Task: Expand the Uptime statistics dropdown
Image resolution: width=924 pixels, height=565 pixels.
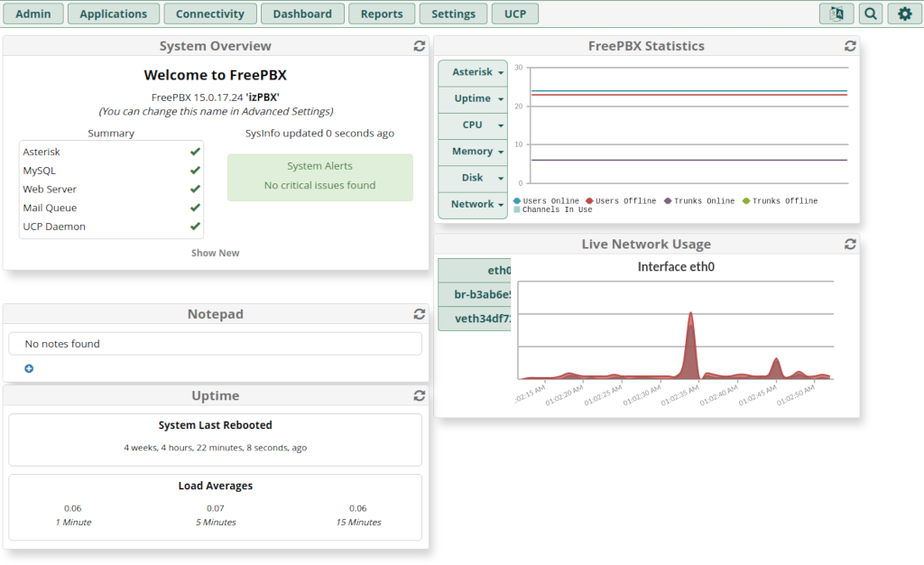Action: pos(473,99)
